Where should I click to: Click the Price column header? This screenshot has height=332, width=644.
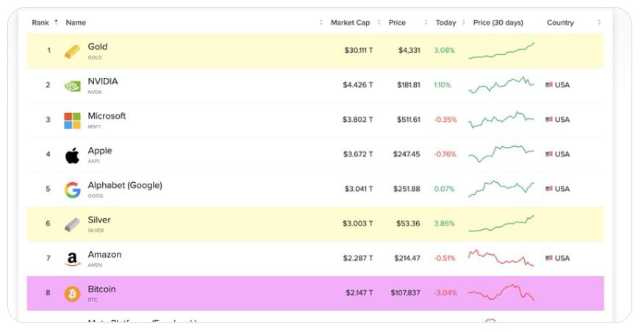397,23
